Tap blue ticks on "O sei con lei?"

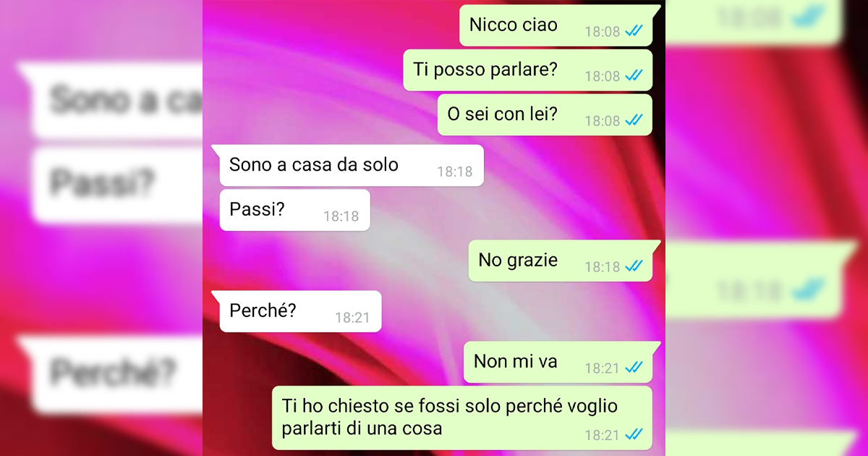click(634, 121)
